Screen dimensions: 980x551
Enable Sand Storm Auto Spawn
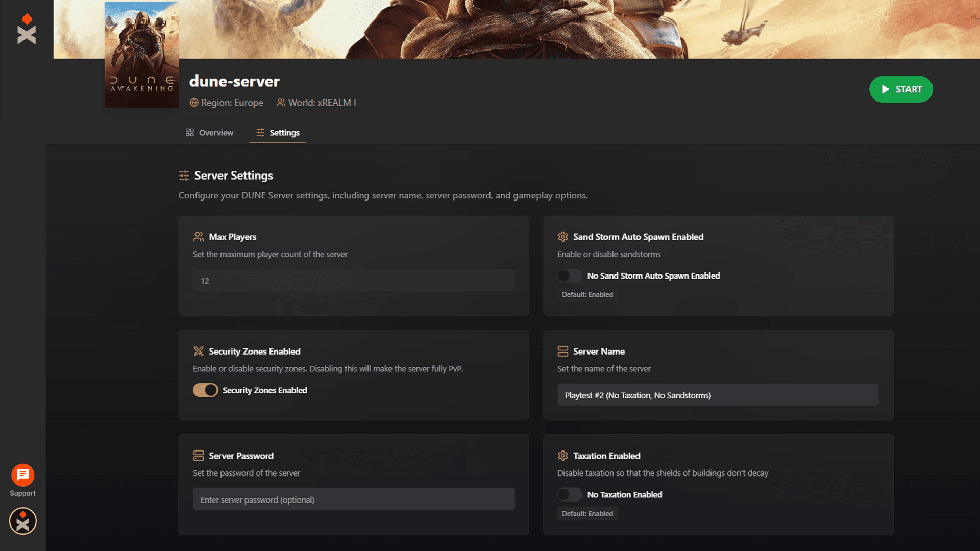[570, 275]
